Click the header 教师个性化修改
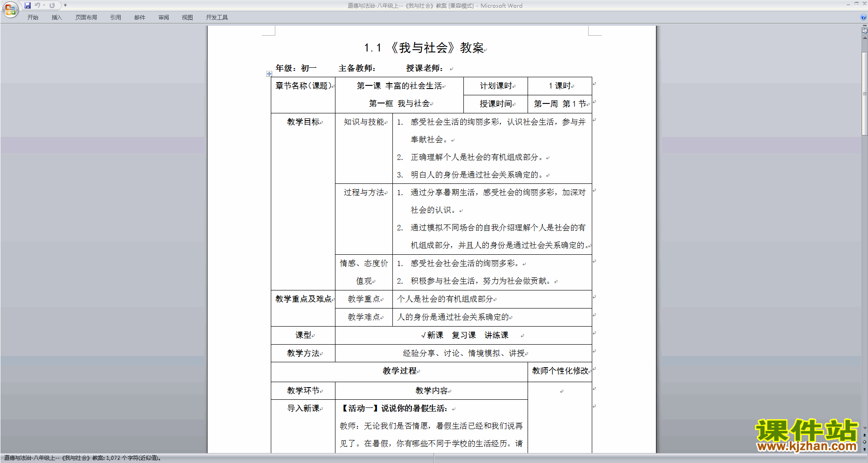The height and width of the screenshot is (463, 868). [560, 371]
